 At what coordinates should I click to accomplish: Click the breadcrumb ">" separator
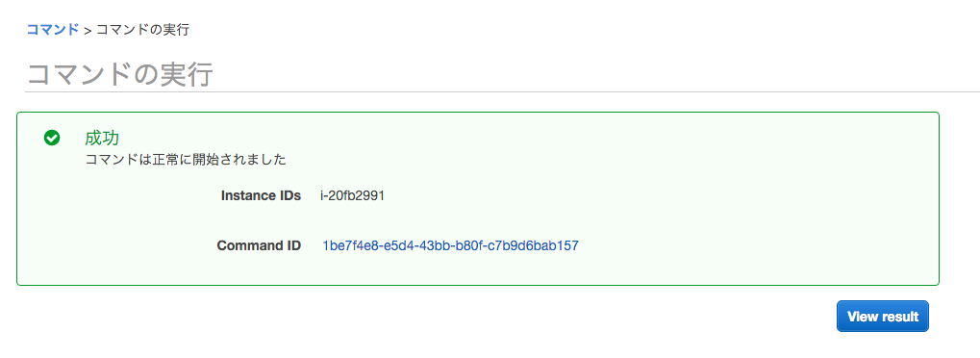click(x=88, y=30)
